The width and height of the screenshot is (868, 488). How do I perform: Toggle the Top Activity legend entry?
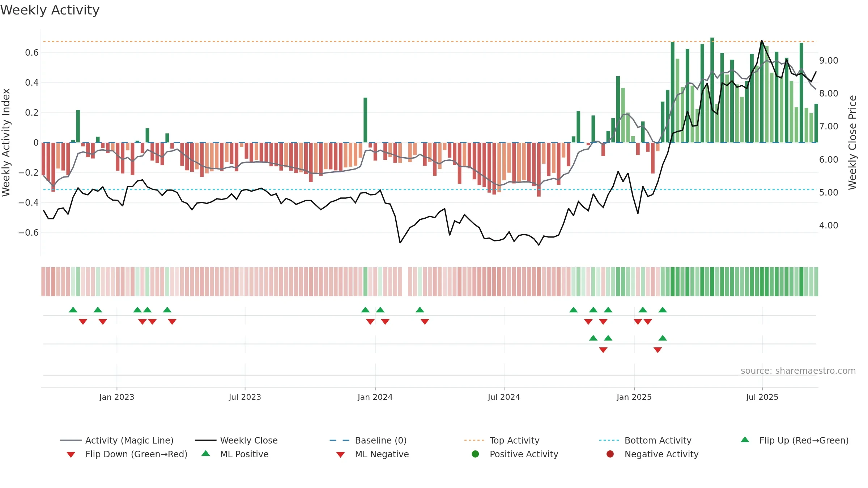point(502,440)
